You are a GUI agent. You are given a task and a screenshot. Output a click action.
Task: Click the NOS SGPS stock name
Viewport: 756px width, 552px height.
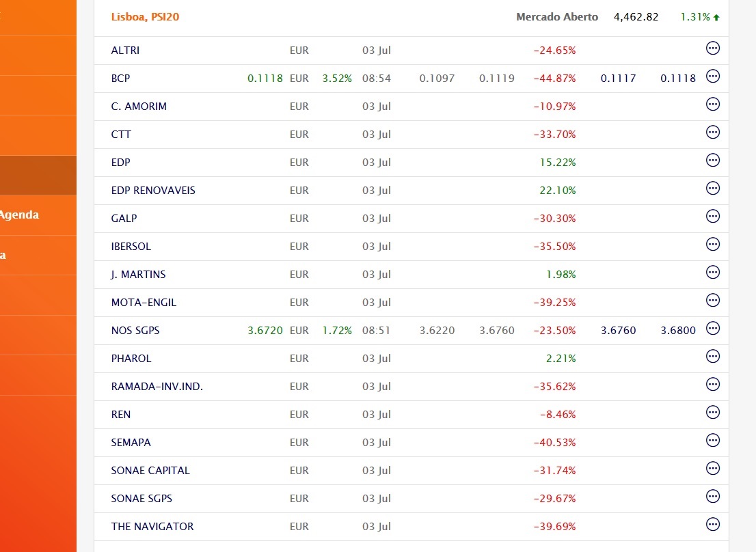point(135,331)
